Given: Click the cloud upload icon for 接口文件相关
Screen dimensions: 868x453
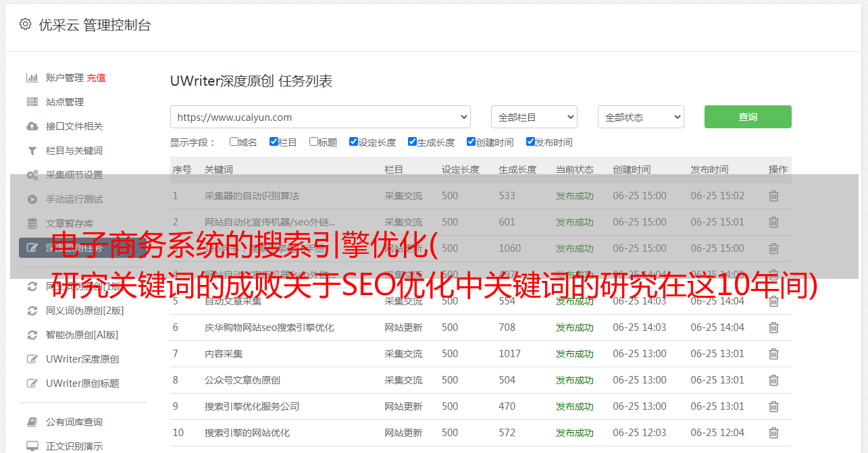Looking at the screenshot, I should [x=32, y=126].
